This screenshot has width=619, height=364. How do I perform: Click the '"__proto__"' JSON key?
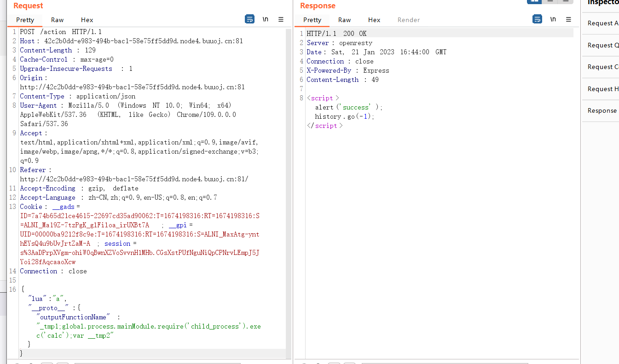point(48,308)
